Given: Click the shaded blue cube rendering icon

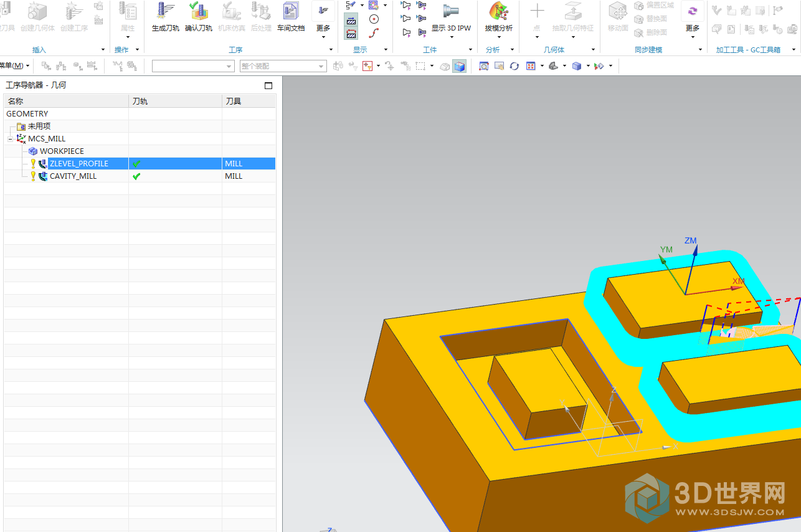Looking at the screenshot, I should click(577, 66).
